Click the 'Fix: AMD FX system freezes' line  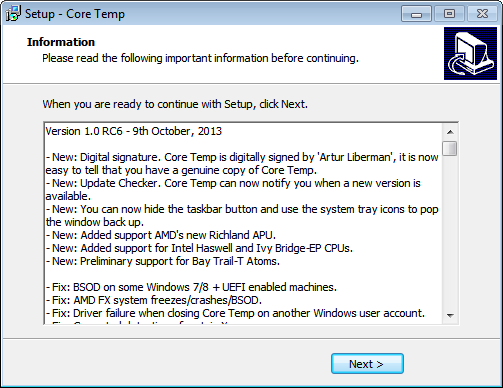[153, 300]
